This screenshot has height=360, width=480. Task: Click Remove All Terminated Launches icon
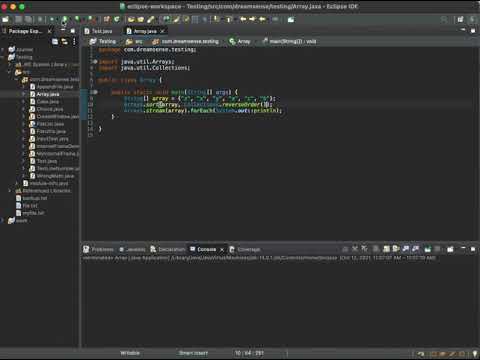click(364, 249)
